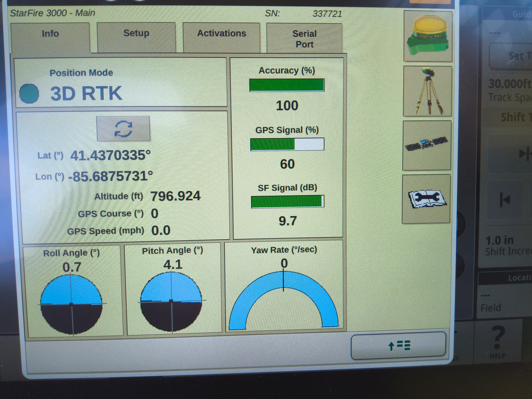Switch to the Info tab
Screen dimensions: 532x399
tap(50, 37)
